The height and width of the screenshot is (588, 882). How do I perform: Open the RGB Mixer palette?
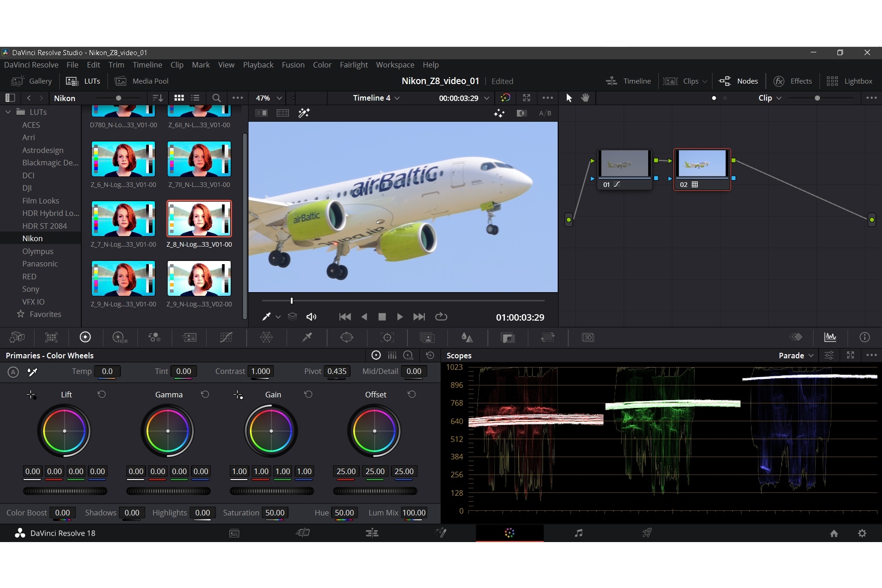[154, 338]
